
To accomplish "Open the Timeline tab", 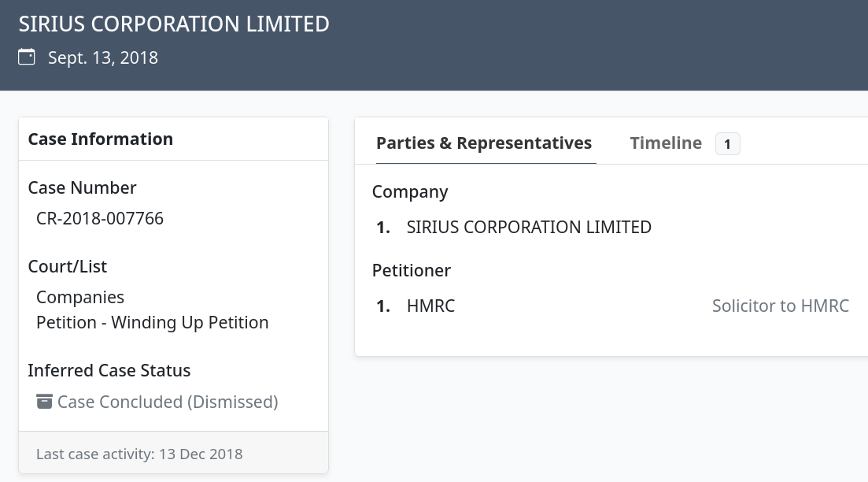I will 666,143.
